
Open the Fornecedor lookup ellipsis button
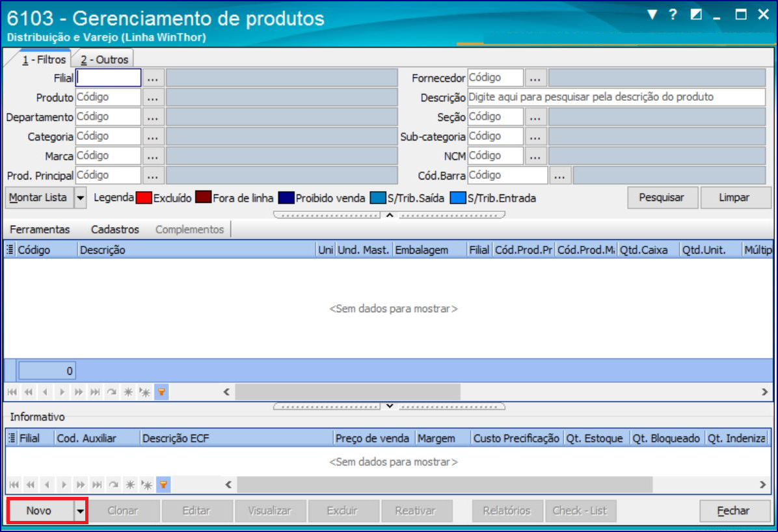(x=535, y=79)
